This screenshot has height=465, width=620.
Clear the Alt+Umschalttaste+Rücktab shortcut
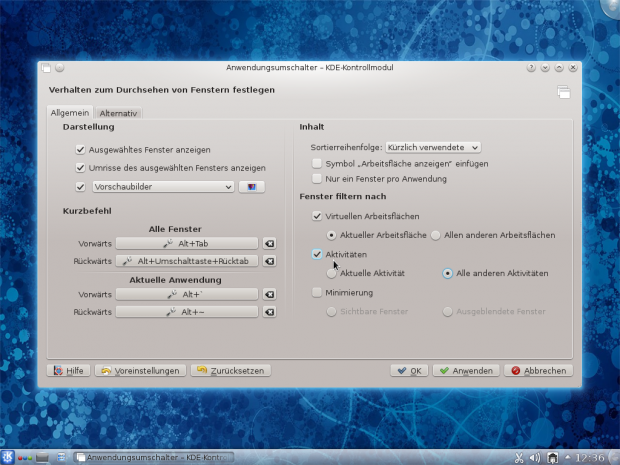pos(268,260)
